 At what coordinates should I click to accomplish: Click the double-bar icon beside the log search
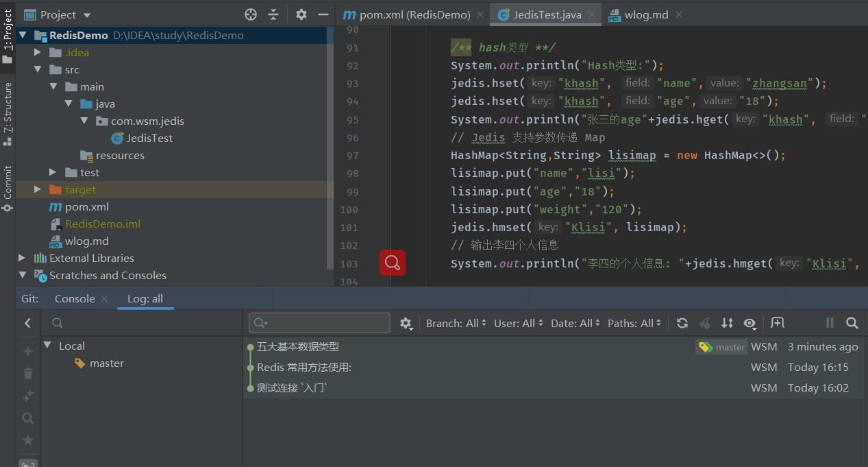click(x=830, y=323)
